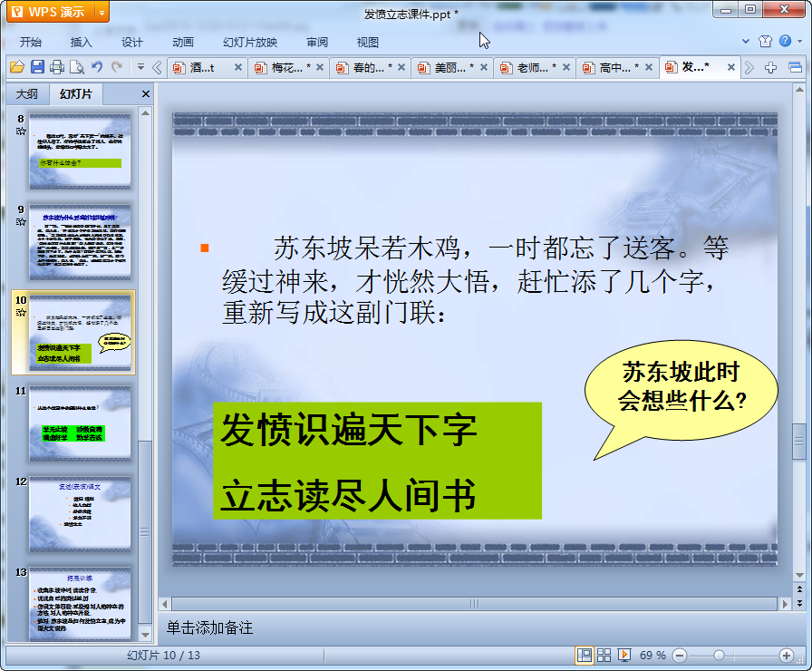Select slide 11 thumbnail
This screenshot has height=671, width=812.
81,423
